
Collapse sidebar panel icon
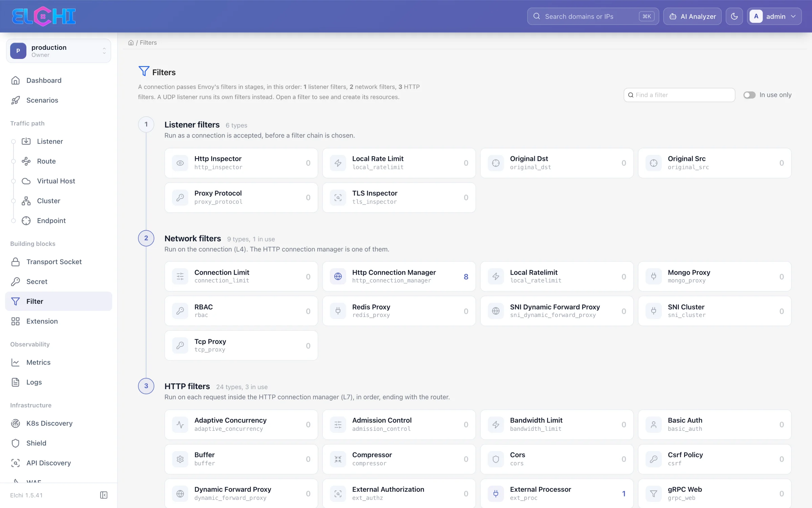tap(104, 495)
